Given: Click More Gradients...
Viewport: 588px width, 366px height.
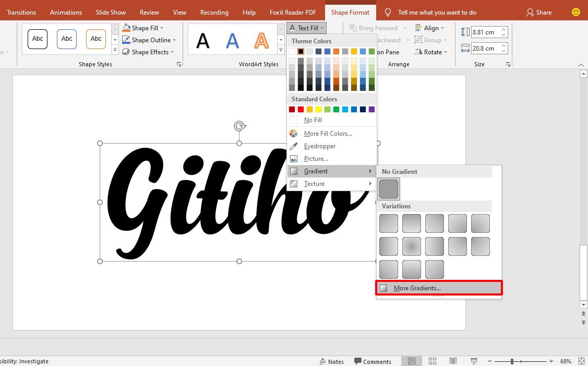Looking at the screenshot, I should pos(417,288).
